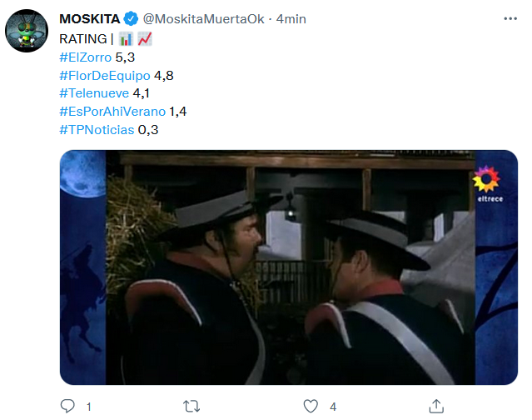Viewport: 532px width, 420px height.
Task: Open the 4min timestamp permalink
Action: (291, 19)
